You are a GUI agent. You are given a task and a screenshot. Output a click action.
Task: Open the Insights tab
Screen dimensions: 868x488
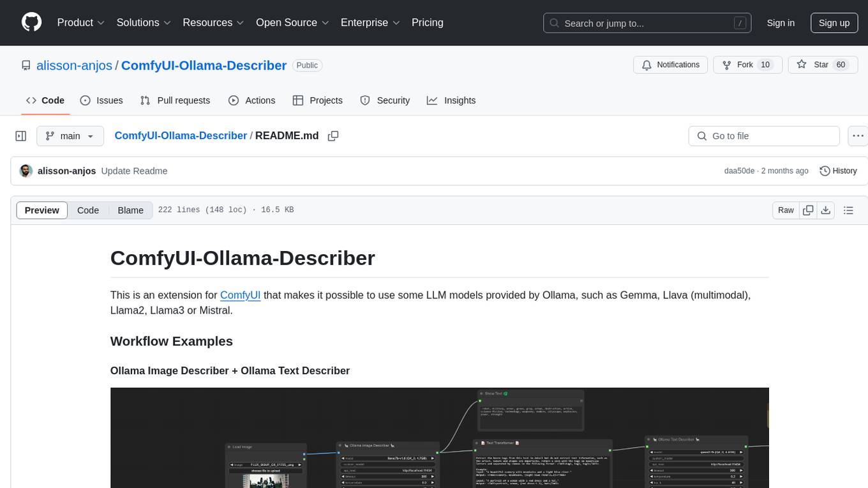(x=451, y=100)
